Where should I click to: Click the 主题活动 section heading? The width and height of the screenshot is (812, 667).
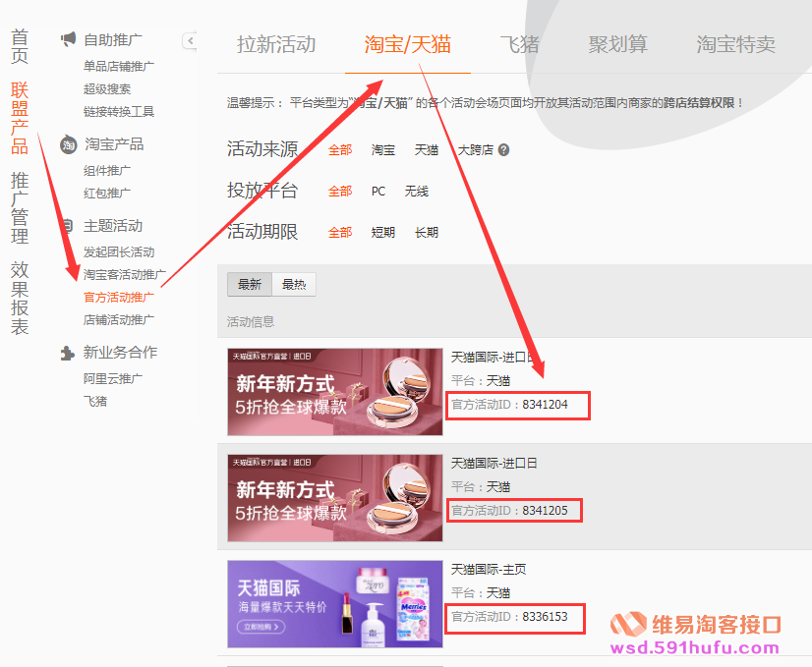pos(113,226)
